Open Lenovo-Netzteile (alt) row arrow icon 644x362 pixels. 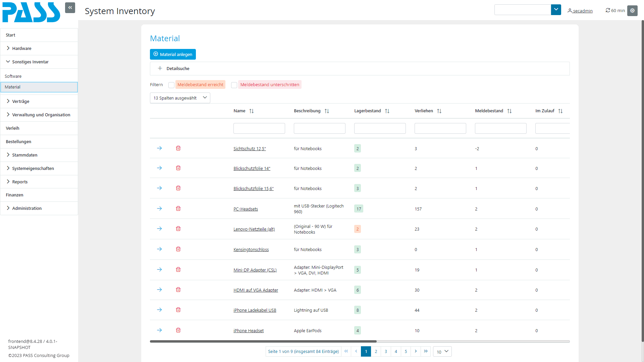pos(159,229)
